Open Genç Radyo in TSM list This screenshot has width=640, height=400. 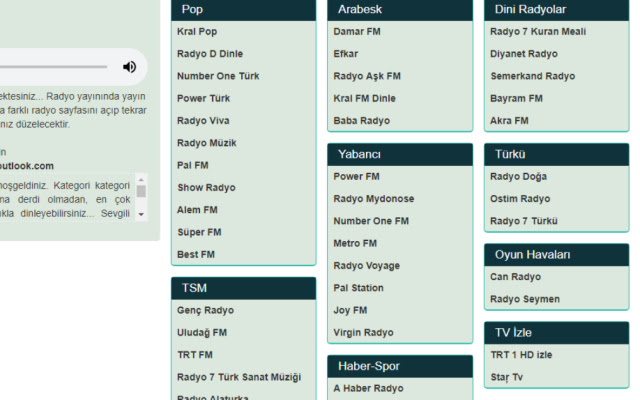pyautogui.click(x=205, y=310)
